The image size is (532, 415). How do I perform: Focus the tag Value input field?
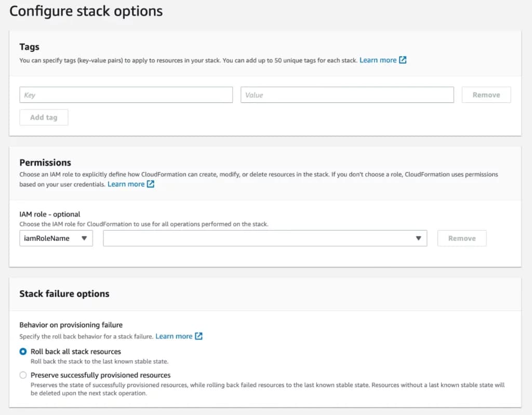[x=347, y=95]
